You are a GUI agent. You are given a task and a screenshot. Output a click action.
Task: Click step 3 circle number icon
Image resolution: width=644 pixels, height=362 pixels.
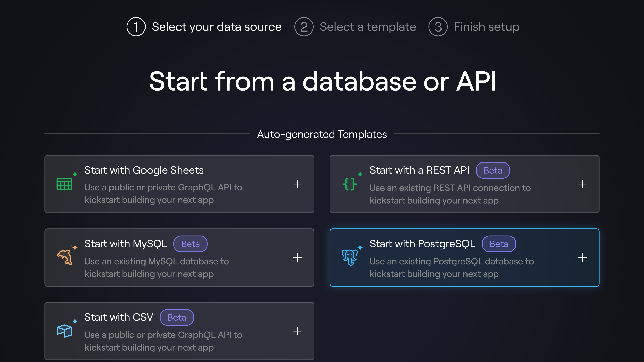tap(438, 27)
